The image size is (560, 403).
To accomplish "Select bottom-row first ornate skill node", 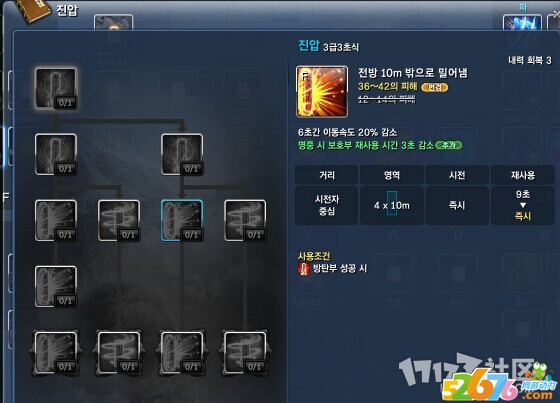I will 56,353.
